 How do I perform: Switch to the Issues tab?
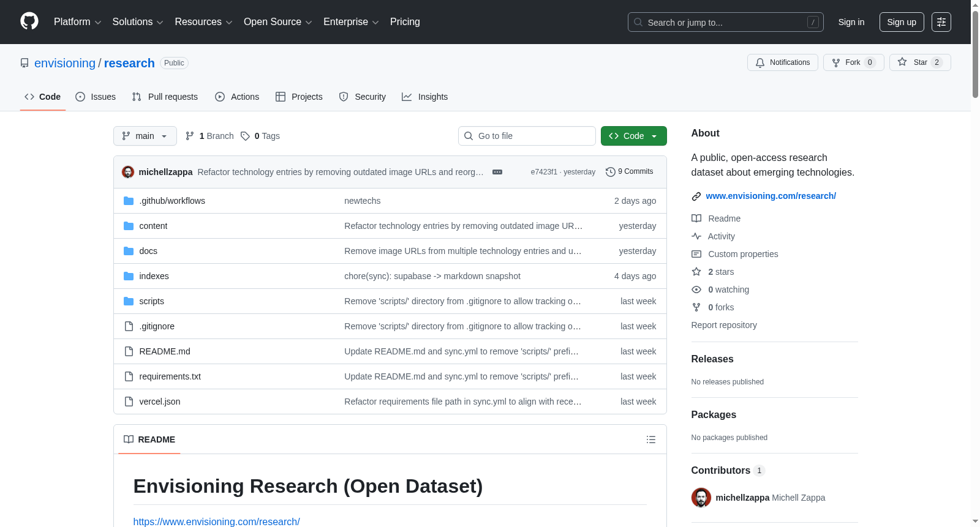(x=96, y=97)
